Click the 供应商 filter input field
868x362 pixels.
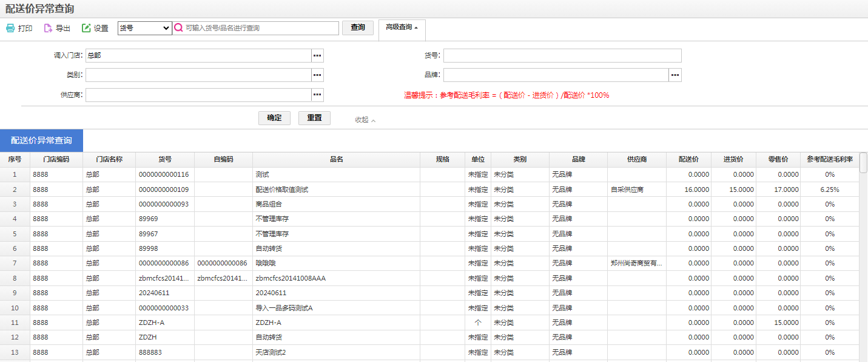pos(198,95)
